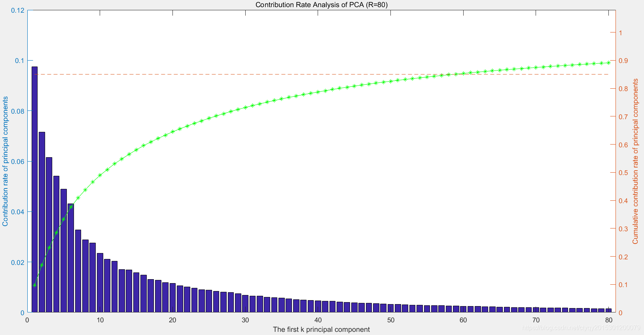Select the tallest bar for the first principal component
644x335 pixels.
34,190
